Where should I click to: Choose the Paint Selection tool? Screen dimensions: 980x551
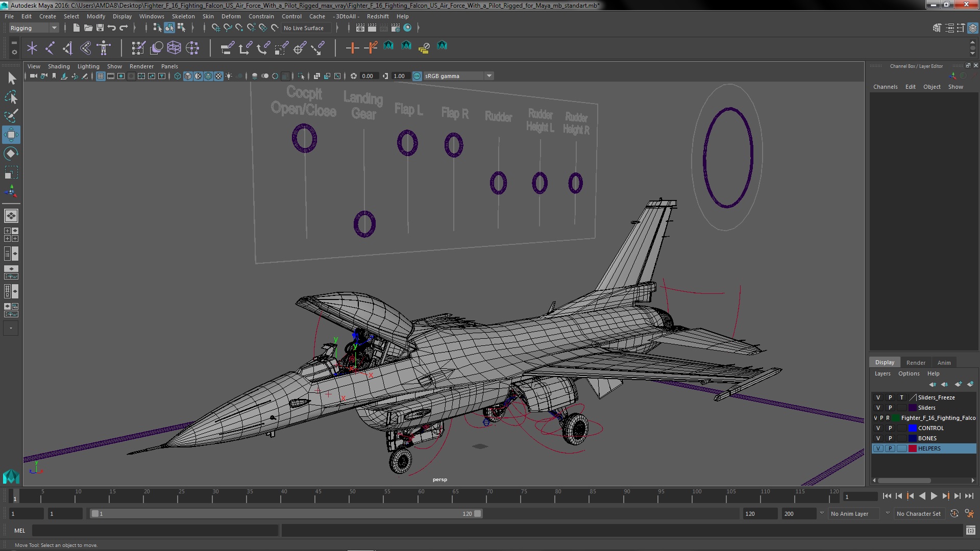(x=11, y=116)
